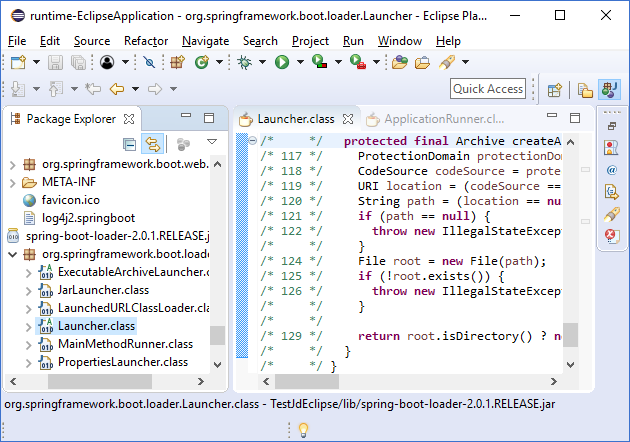
Task: Click Package Explorer vertical scrollbar thumb
Action: (x=217, y=336)
